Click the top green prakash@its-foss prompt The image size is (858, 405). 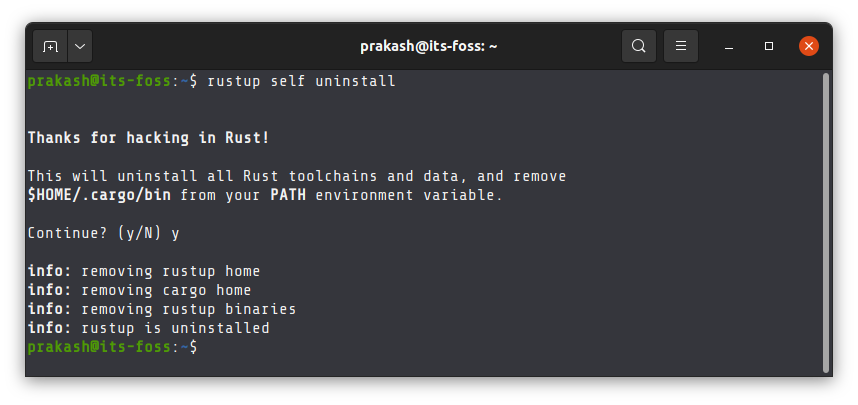[99, 82]
